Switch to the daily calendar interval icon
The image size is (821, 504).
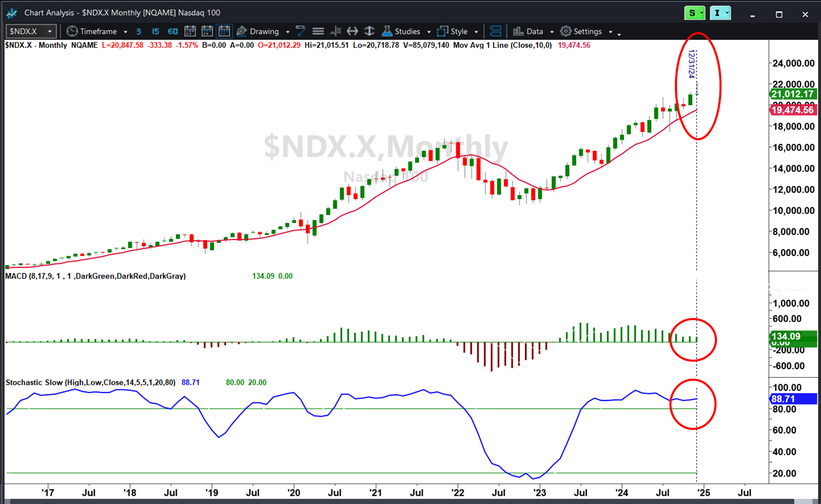[x=190, y=31]
